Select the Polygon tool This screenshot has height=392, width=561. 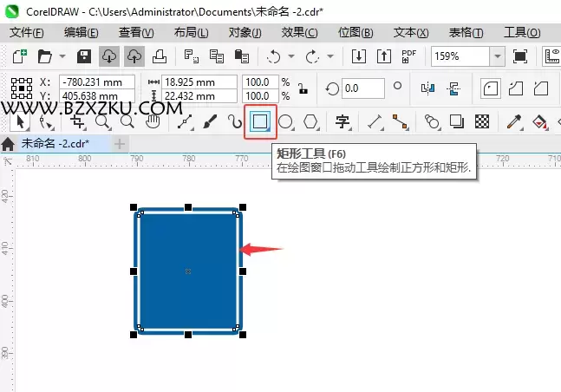[x=311, y=122]
